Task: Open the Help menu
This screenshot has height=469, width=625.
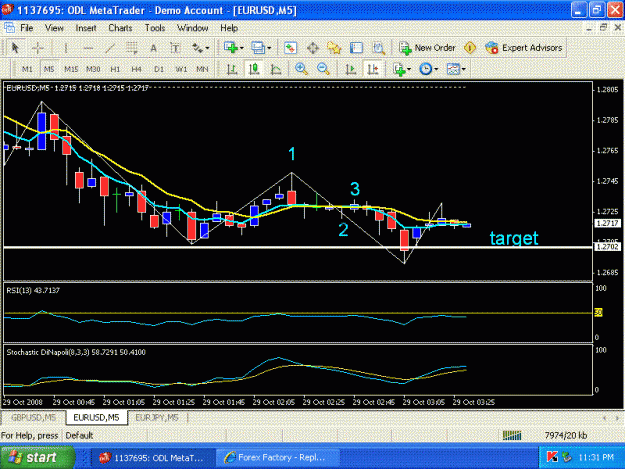Action: (x=229, y=28)
